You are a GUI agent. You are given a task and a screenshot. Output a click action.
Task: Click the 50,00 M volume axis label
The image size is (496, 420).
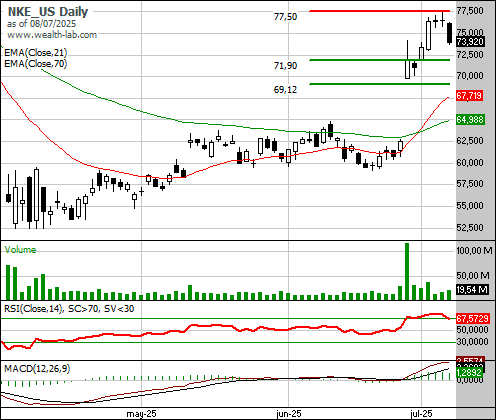pos(473,276)
